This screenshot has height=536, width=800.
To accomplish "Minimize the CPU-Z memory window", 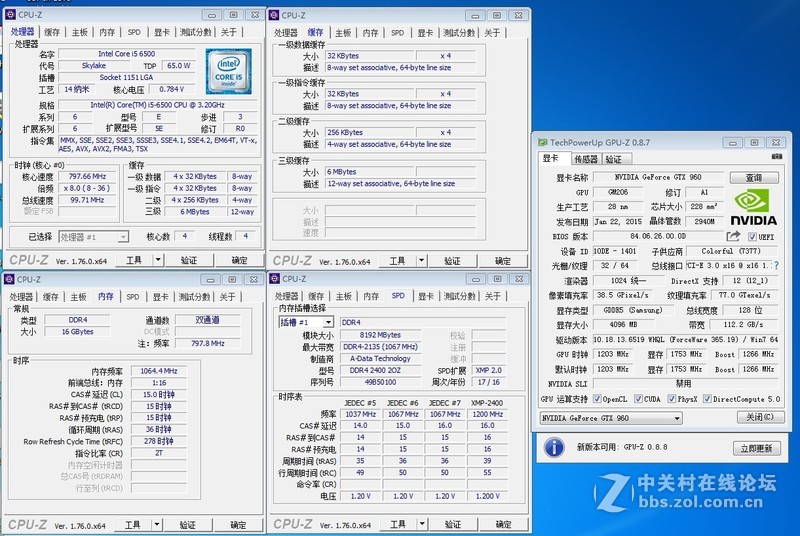I will click(x=210, y=279).
